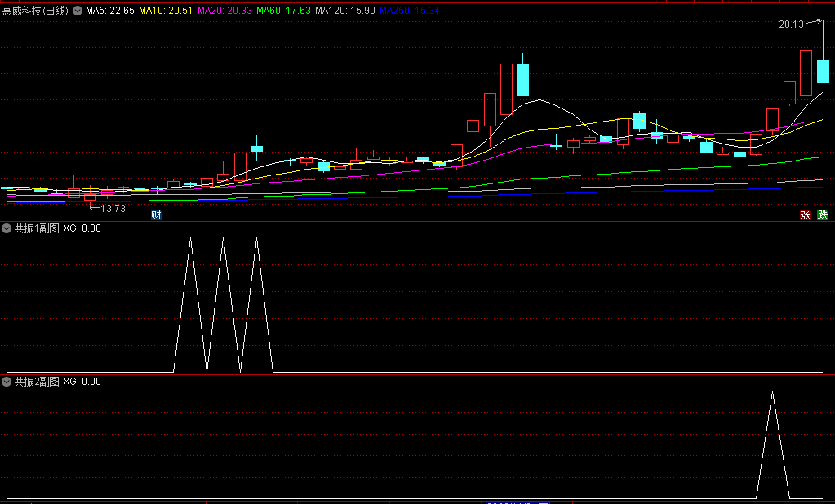Collapse the 共振1副图 indicator panel arrow
Image resolution: width=835 pixels, height=504 pixels.
tap(7, 228)
